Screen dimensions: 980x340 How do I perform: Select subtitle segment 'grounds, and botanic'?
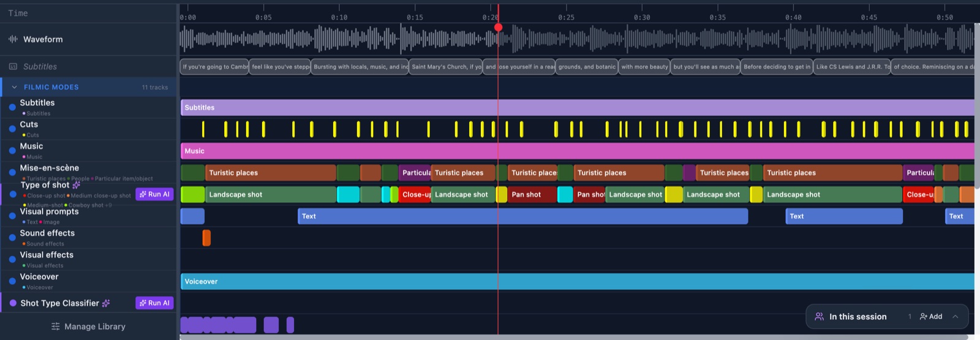(x=587, y=67)
